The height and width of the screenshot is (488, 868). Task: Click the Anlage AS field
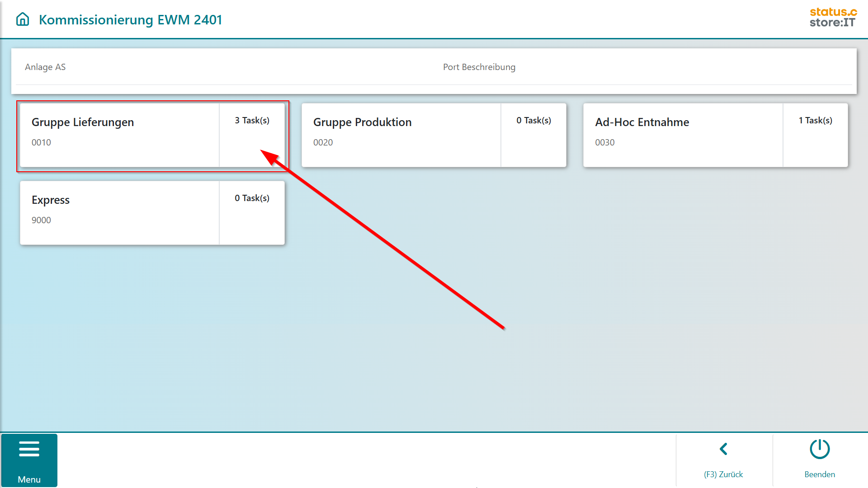tap(45, 67)
